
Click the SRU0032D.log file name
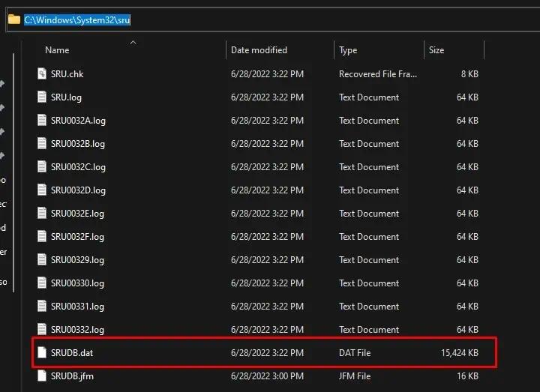(x=78, y=190)
